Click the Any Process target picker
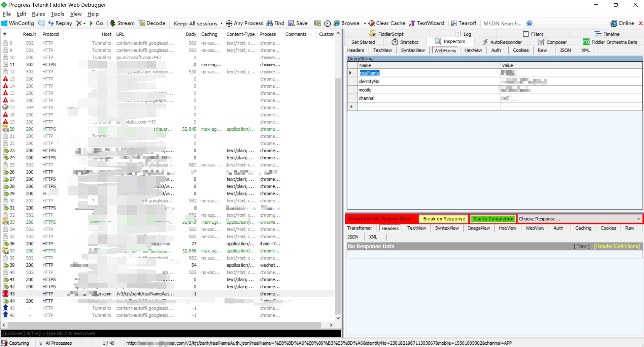Screen dimensions: 644x347 tap(245, 23)
